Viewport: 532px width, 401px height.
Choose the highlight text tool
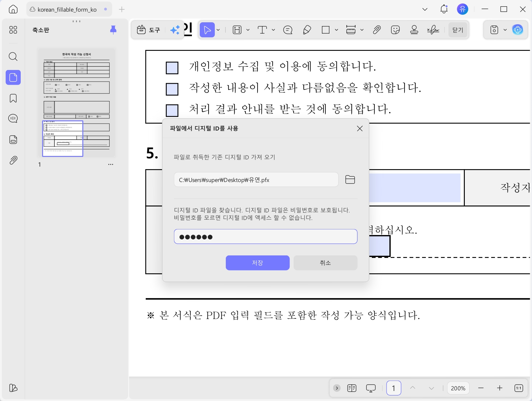[x=237, y=30]
